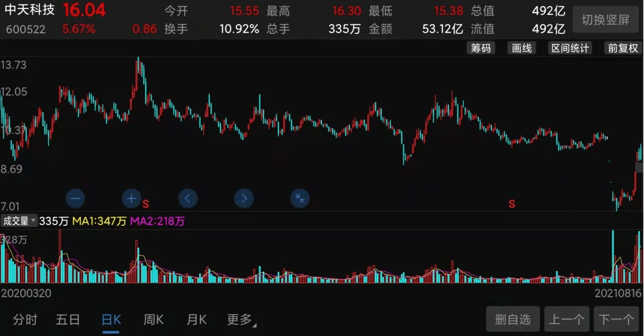Expand the 更多 period options

point(241,319)
